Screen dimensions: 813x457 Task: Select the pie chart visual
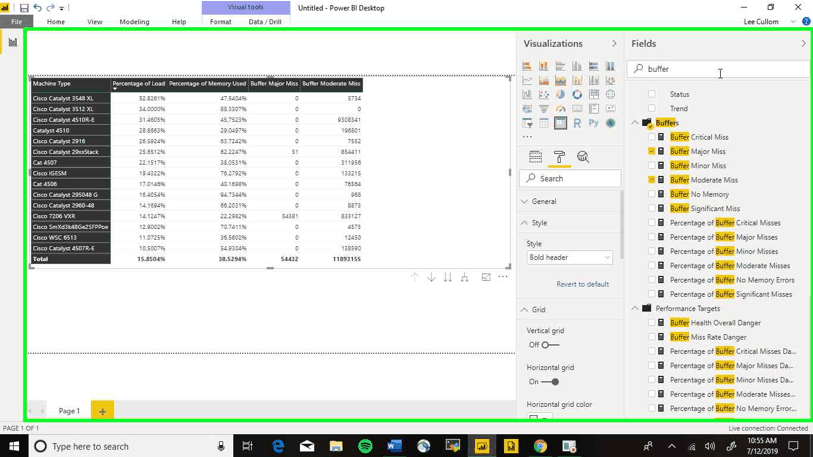[x=560, y=94]
